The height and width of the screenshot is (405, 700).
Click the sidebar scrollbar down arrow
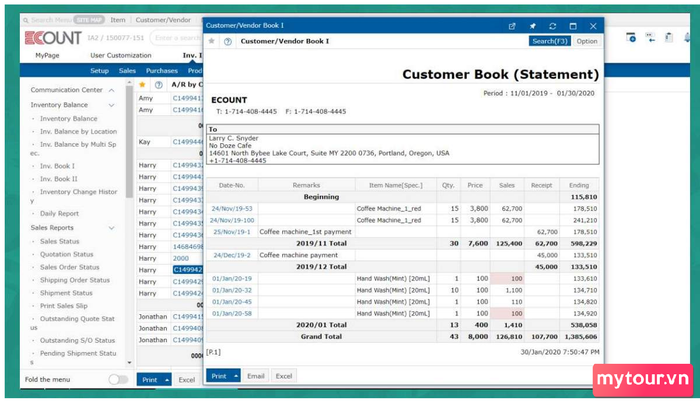tap(129, 363)
